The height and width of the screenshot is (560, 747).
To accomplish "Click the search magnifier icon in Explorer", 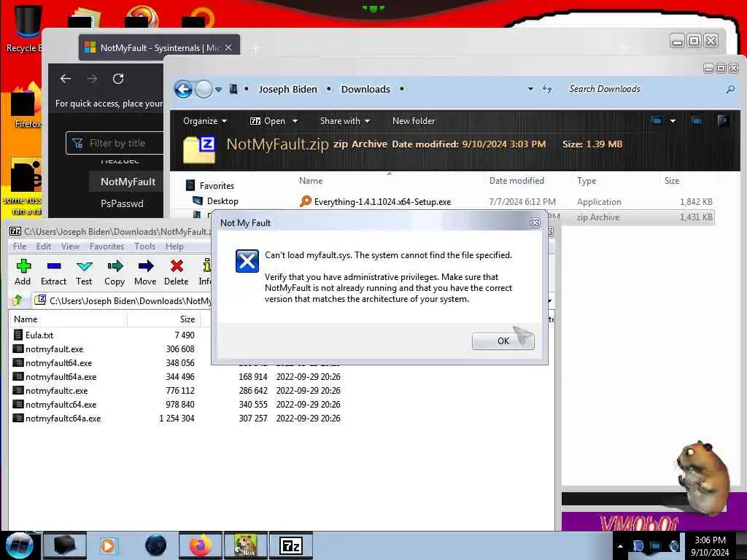I will [x=729, y=89].
